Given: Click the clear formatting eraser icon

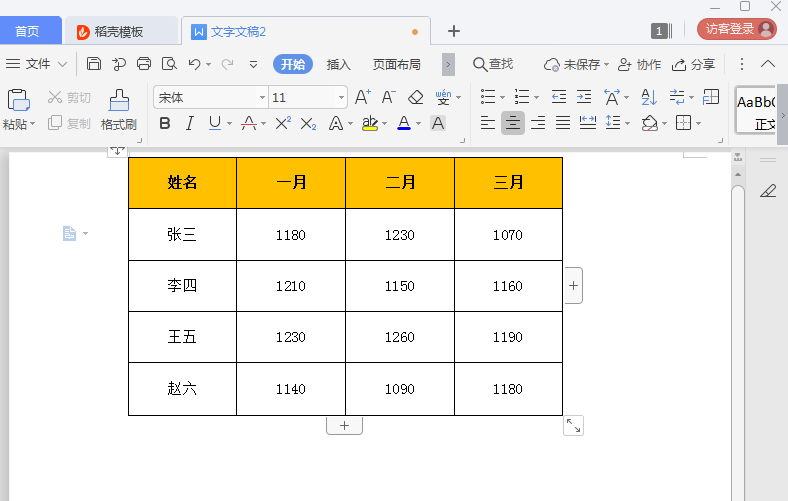Looking at the screenshot, I should click(x=416, y=97).
